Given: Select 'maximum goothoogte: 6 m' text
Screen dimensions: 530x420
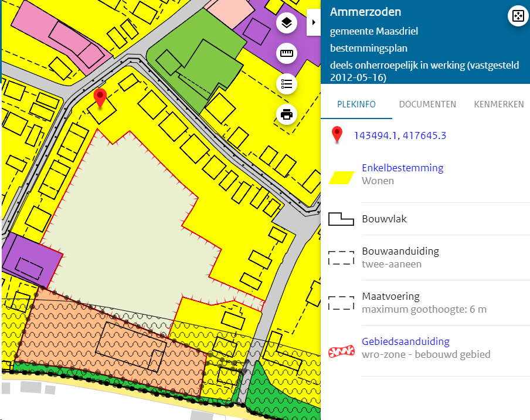Looking at the screenshot, I should tap(424, 309).
